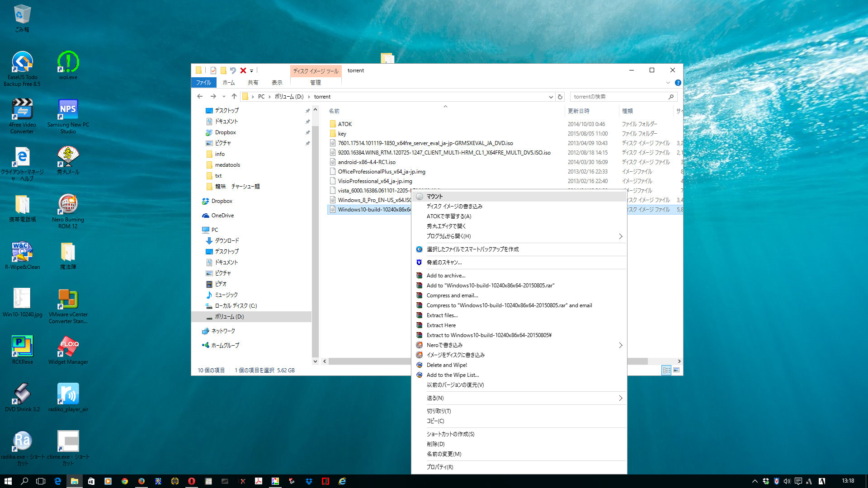Image resolution: width=868 pixels, height=488 pixels.
Task: Open the Recycle Bin desktop icon
Action: click(22, 18)
